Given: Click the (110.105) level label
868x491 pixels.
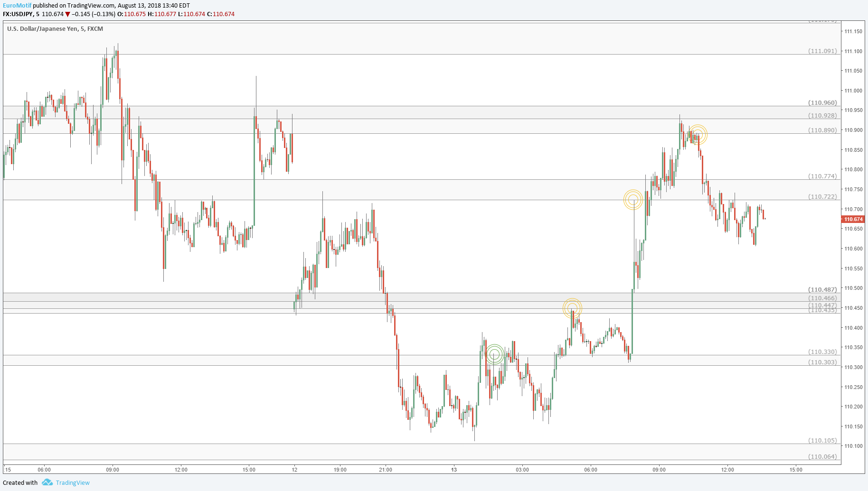Looking at the screenshot, I should (x=823, y=440).
